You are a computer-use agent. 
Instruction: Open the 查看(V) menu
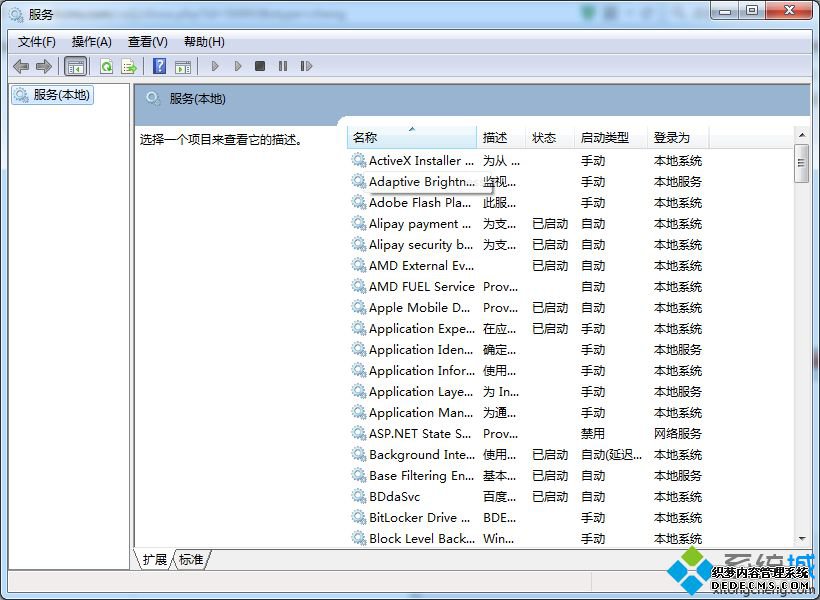click(x=147, y=42)
